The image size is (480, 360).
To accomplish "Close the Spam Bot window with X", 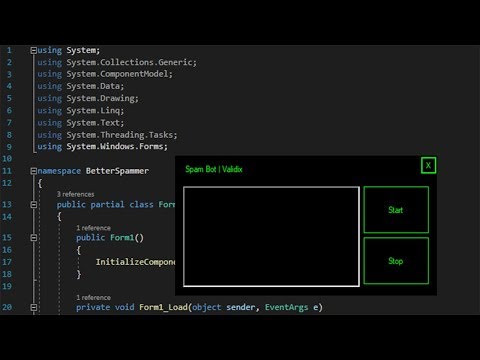I will [x=428, y=165].
